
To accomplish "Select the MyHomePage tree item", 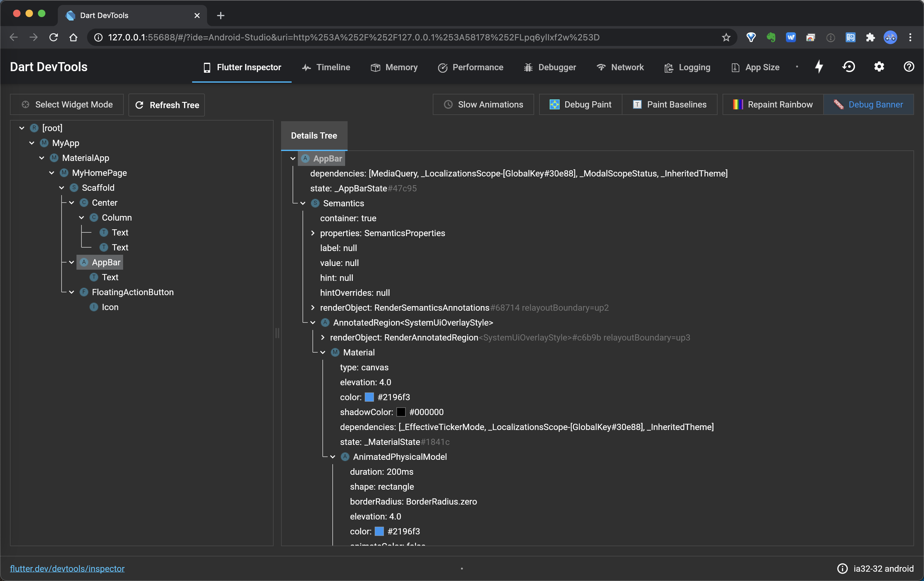I will (99, 172).
